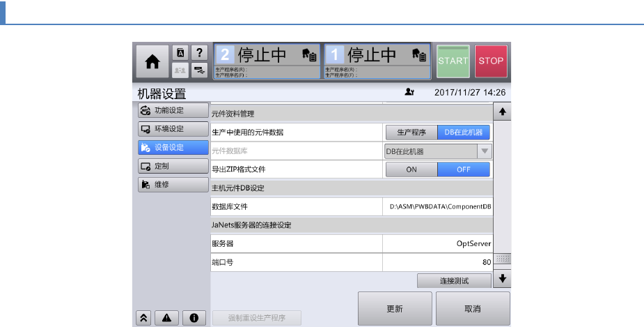Image resolution: width=644 pixels, height=327 pixels.
Task: Open help with the question mark icon
Action: click(x=199, y=53)
